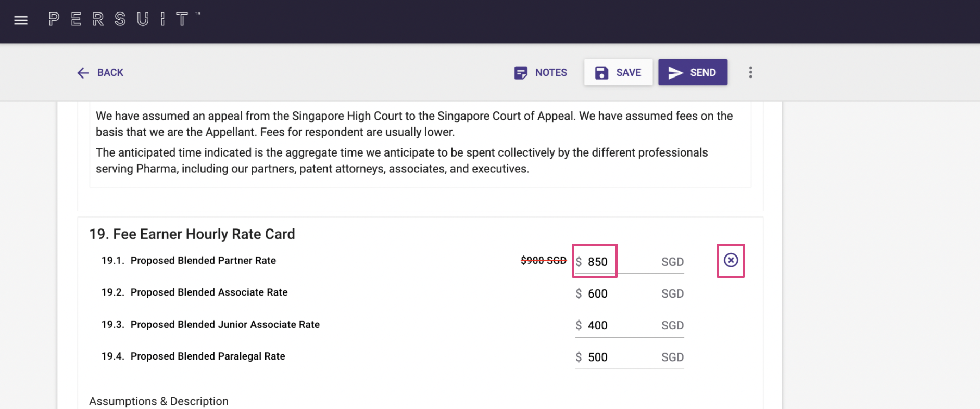Open the hamburger navigation menu
This screenshot has height=409, width=980.
click(x=21, y=20)
